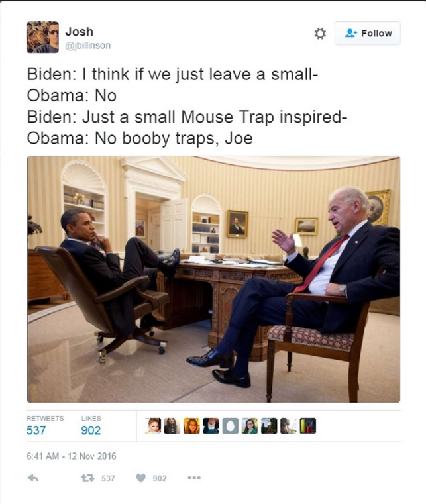Open the last liker avatar in row
The image size is (426, 504).
click(307, 426)
